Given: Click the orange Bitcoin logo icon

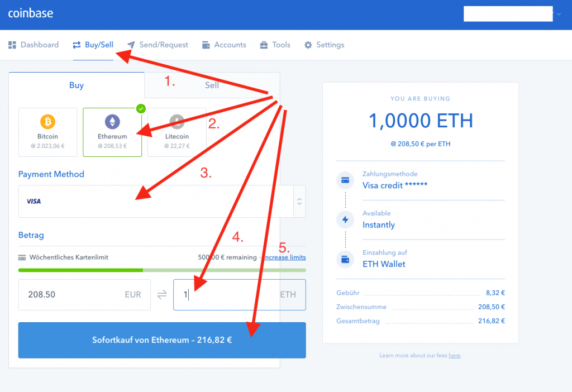Looking at the screenshot, I should [x=47, y=121].
